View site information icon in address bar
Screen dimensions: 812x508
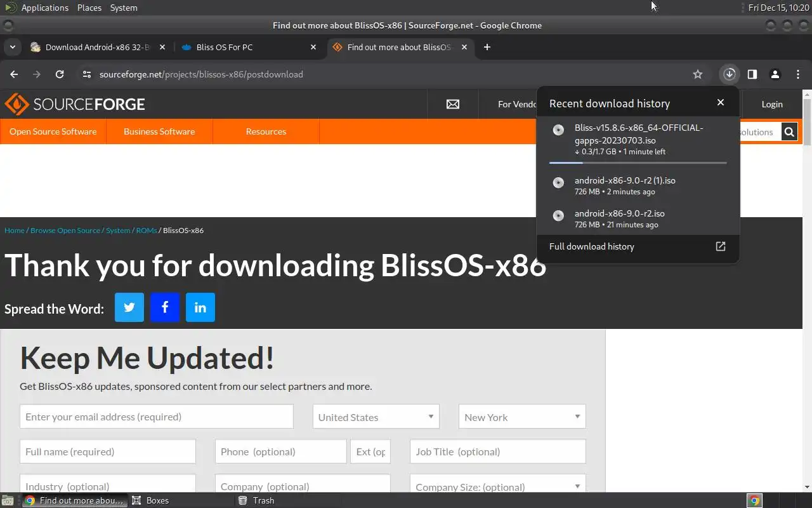click(x=87, y=74)
